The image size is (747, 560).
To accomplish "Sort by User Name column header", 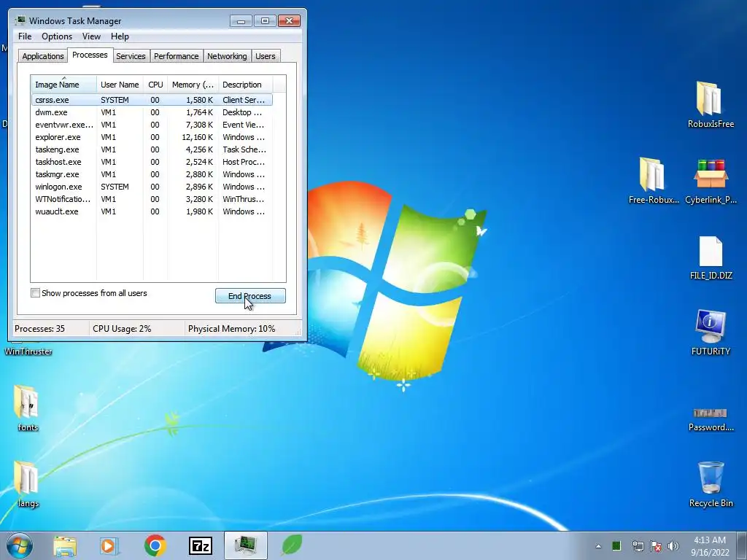I will click(120, 85).
